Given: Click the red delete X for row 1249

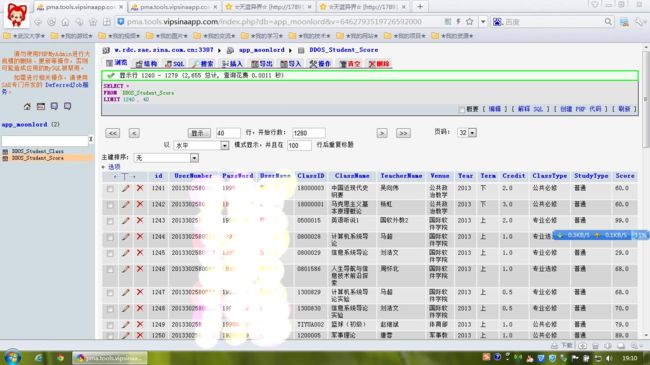Looking at the screenshot, I should click(140, 325).
